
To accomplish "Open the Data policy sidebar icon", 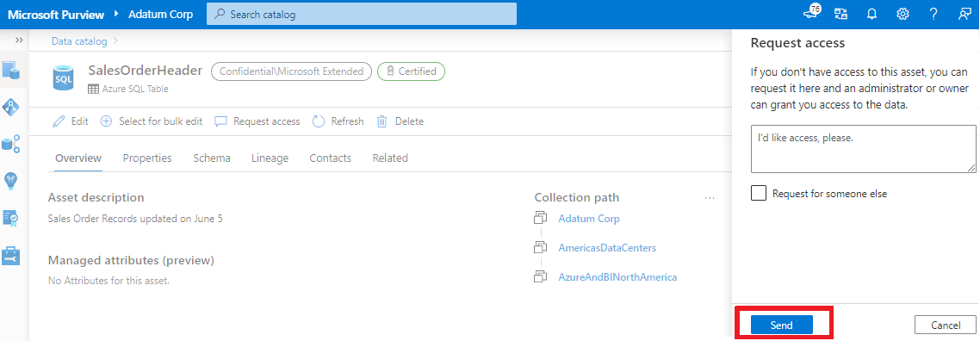I will pos(11,217).
